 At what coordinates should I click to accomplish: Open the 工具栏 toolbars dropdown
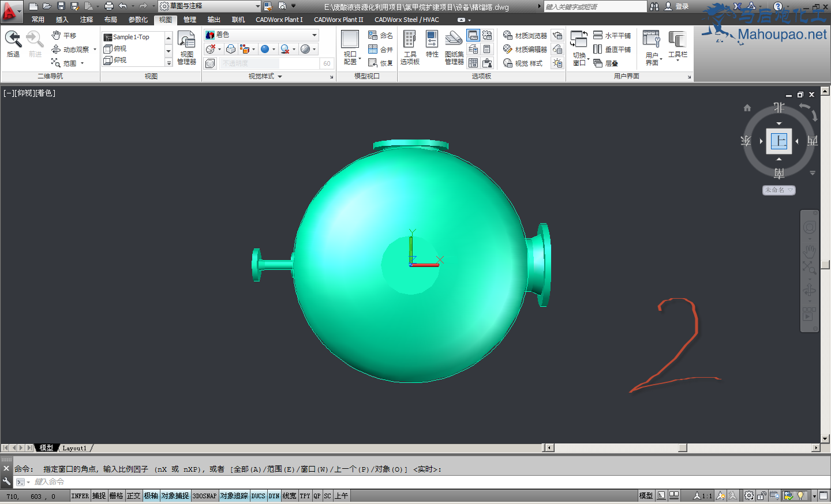pos(677,46)
